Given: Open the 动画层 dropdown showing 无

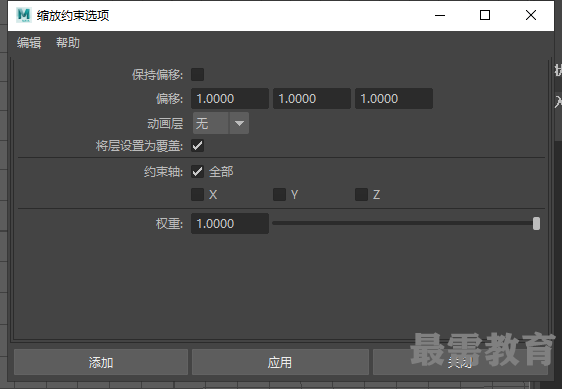Looking at the screenshot, I should [221, 123].
